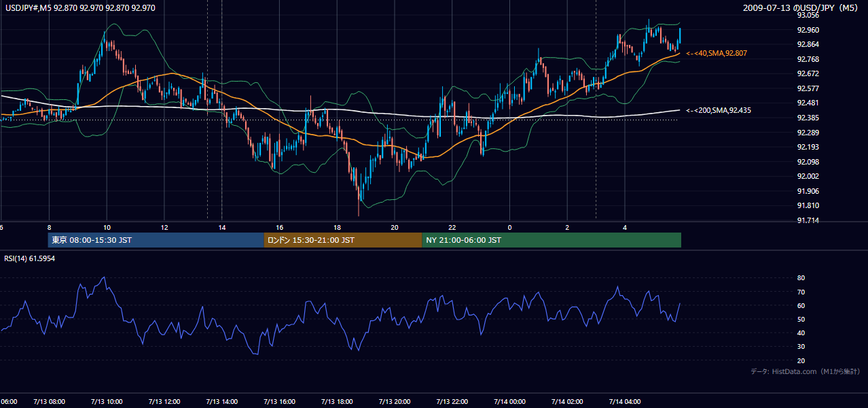Click the hour label 18 under the price chart
Viewport: 868px width, 408px height.
(x=337, y=227)
